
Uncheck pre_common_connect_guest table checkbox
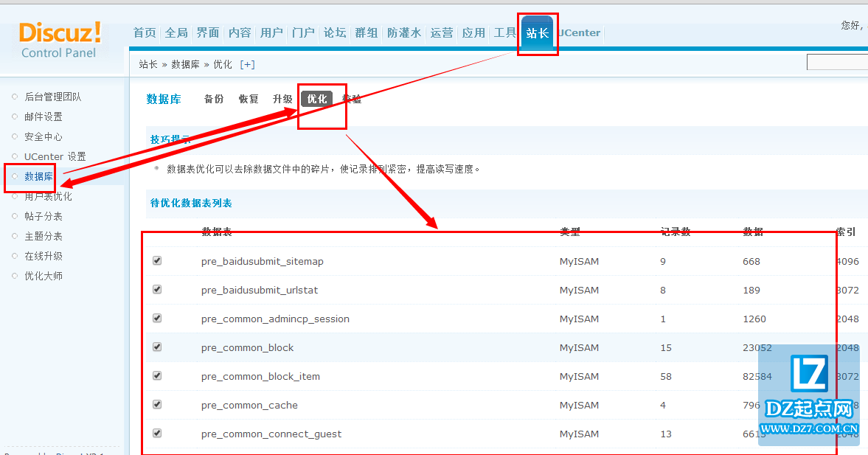pos(156,434)
